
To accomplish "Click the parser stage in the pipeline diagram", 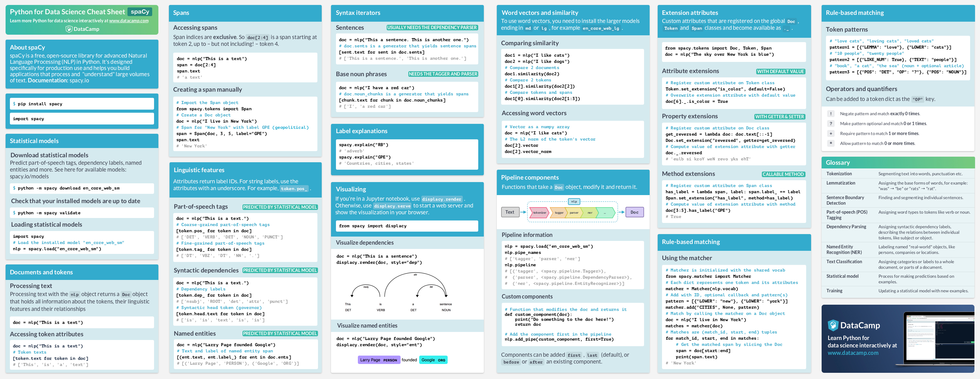I will tap(574, 212).
